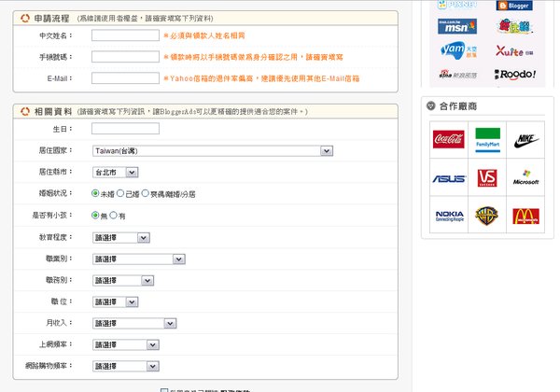Viewport: 560px width, 392px height.
Task: Open the 職業別 dropdown
Action: pyautogui.click(x=139, y=259)
